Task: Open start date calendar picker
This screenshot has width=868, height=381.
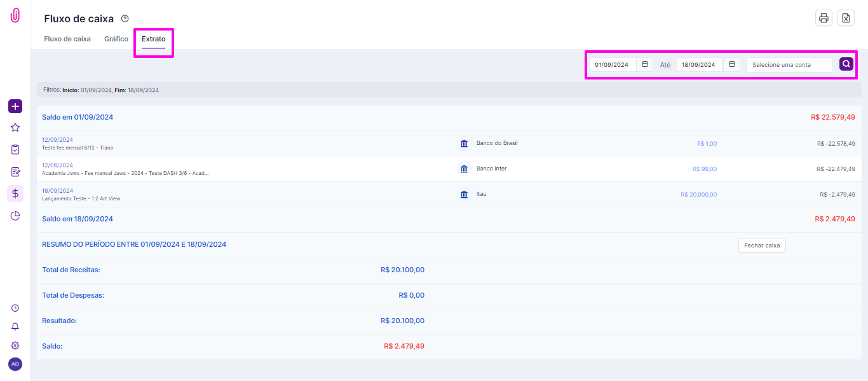Action: coord(645,64)
